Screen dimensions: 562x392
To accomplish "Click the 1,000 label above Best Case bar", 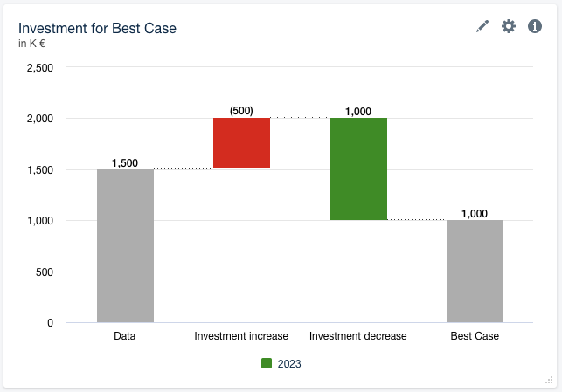I will pos(475,214).
